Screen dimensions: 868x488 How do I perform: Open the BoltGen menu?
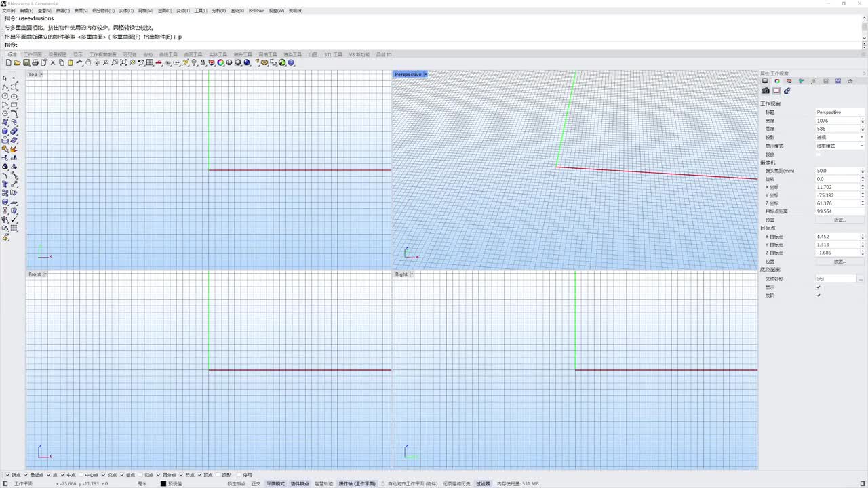[256, 11]
